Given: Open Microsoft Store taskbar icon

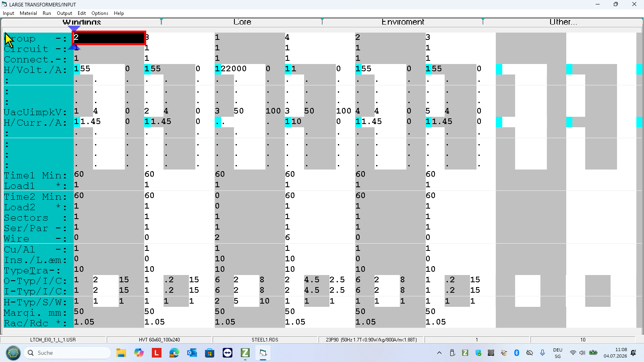Looking at the screenshot, I should pos(210,353).
